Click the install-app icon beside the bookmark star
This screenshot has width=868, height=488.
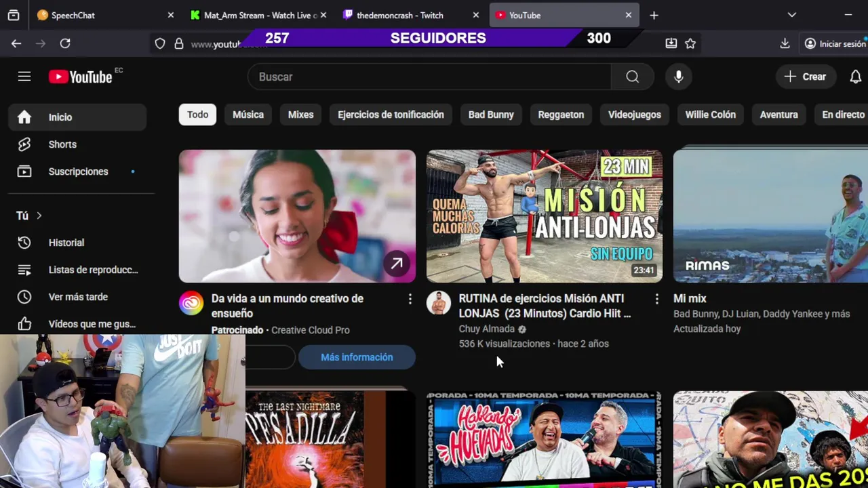tap(671, 43)
